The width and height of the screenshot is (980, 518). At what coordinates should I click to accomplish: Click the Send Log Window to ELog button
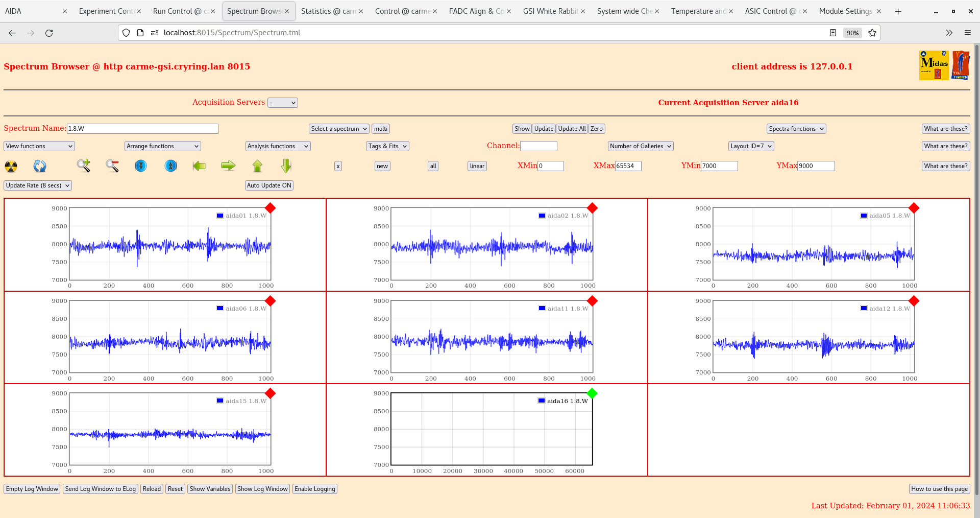pos(100,489)
